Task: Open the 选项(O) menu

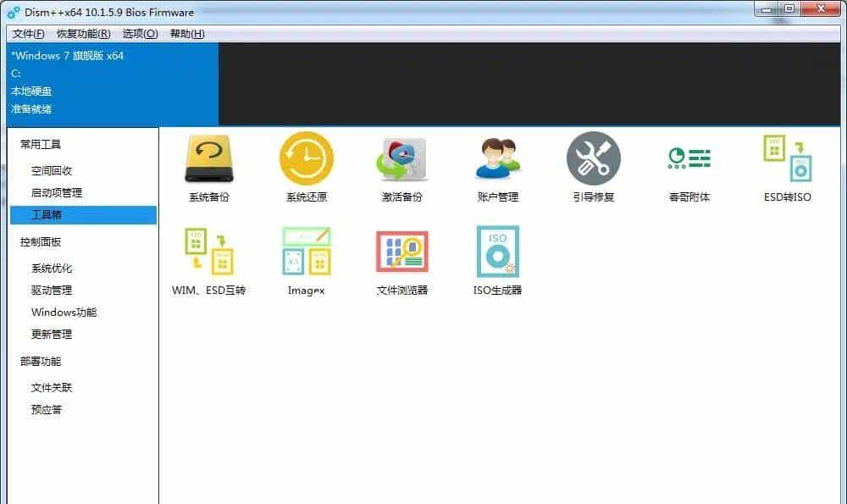Action: tap(140, 34)
